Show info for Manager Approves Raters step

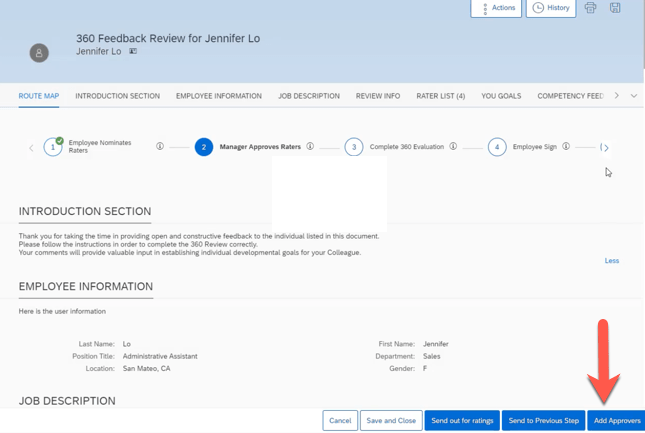point(310,147)
